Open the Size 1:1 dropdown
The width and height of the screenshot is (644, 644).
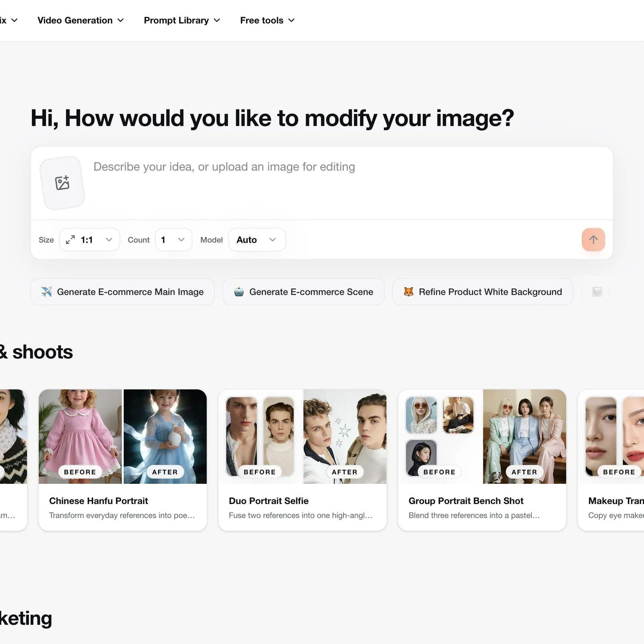click(90, 240)
